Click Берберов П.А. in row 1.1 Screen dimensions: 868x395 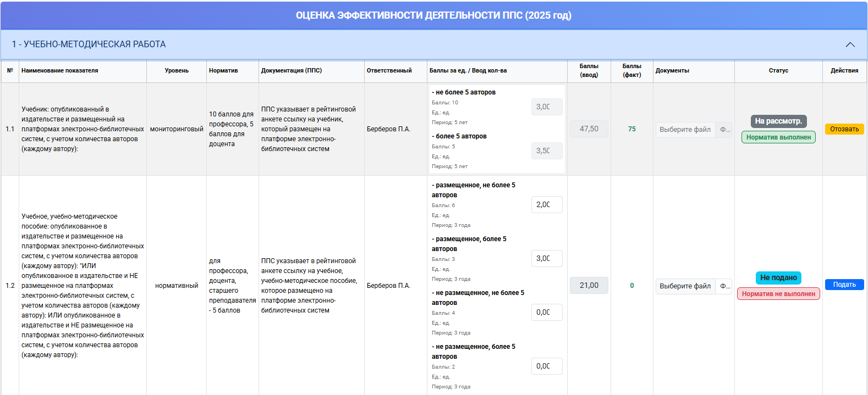[388, 129]
